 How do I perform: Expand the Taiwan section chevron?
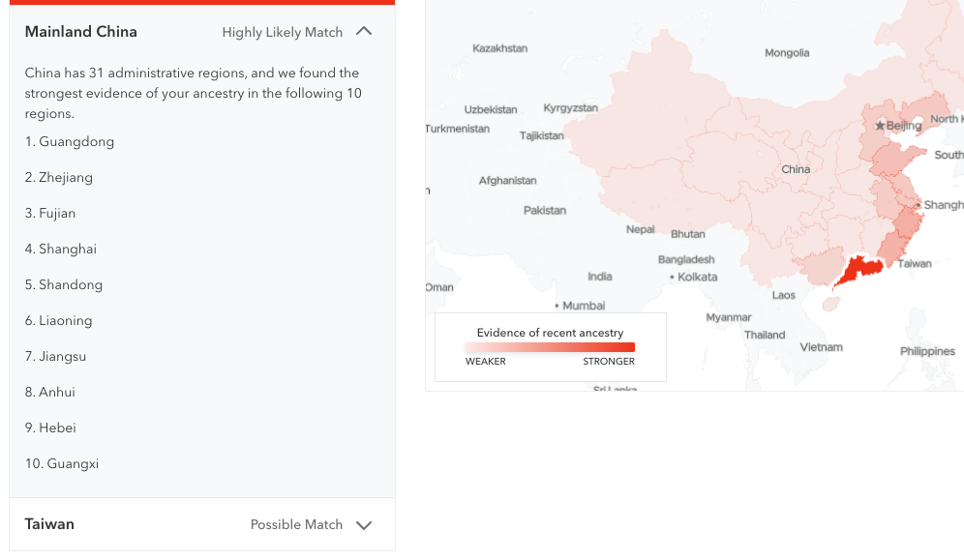pyautogui.click(x=364, y=525)
